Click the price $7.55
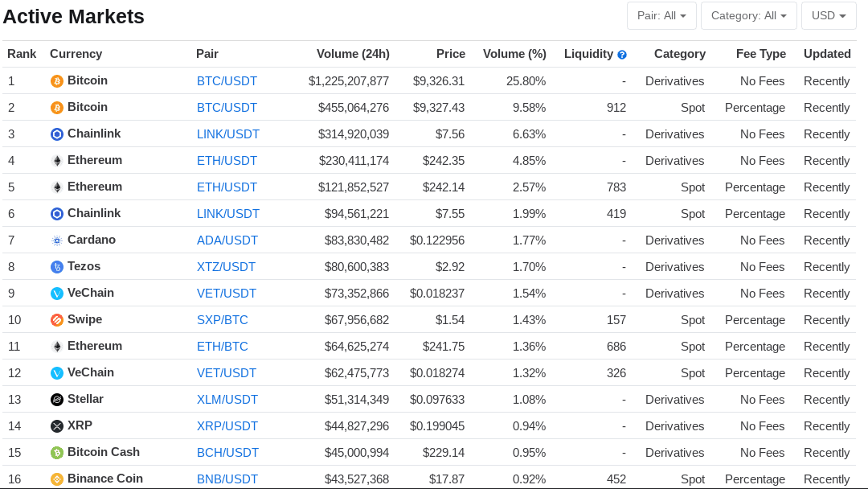868x489 pixels. (450, 214)
